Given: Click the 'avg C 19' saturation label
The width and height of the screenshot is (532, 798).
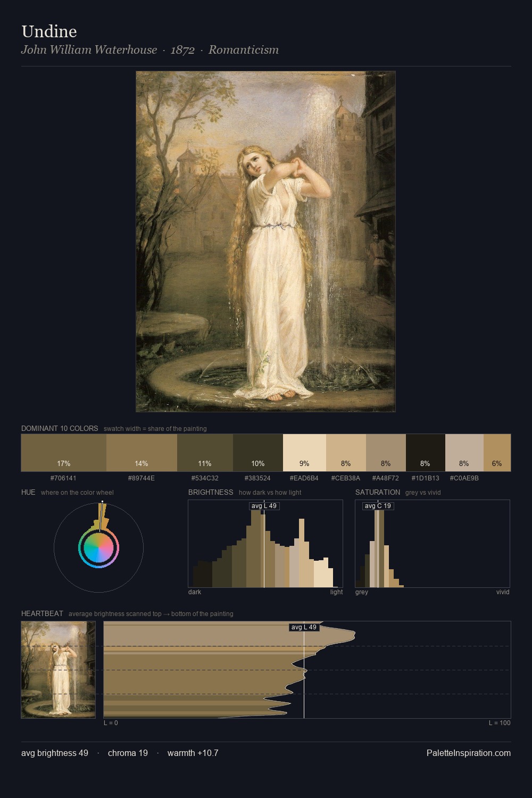Looking at the screenshot, I should pyautogui.click(x=378, y=506).
